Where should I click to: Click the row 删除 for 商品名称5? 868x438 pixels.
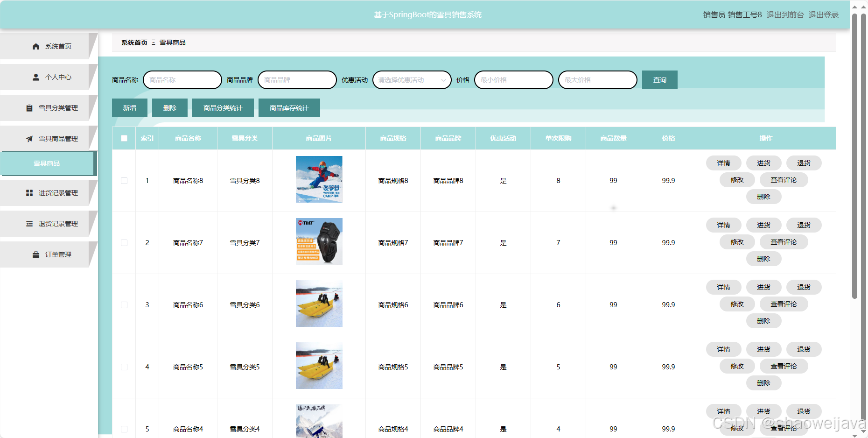(763, 383)
